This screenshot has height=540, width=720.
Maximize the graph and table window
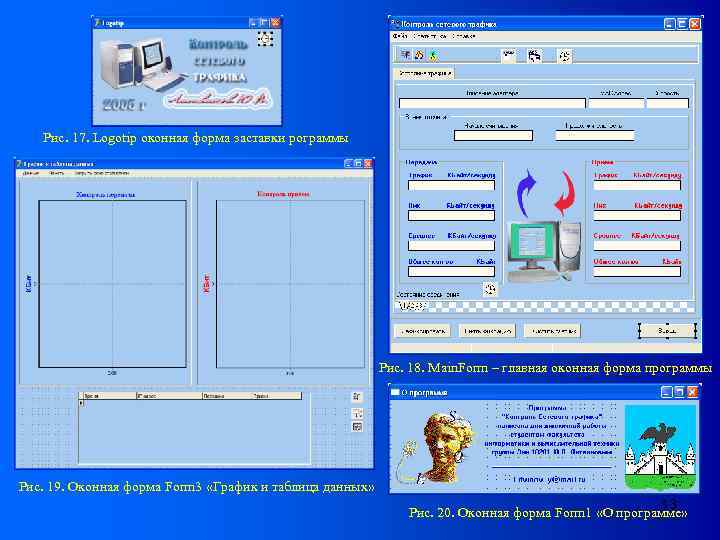click(358, 163)
